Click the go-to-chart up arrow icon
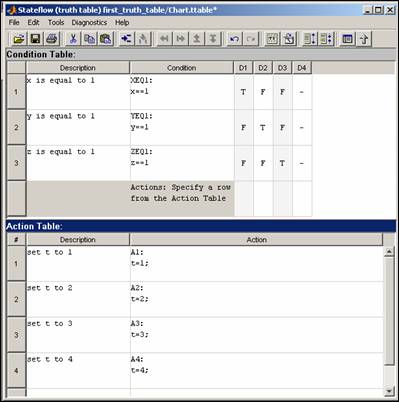Image resolution: width=399 pixels, height=402 pixels. [x=364, y=39]
